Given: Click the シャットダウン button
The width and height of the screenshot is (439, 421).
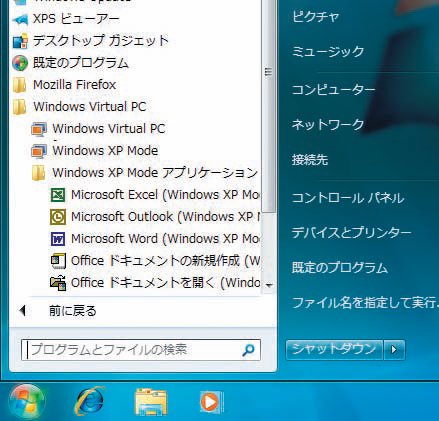Looking at the screenshot, I should [334, 349].
